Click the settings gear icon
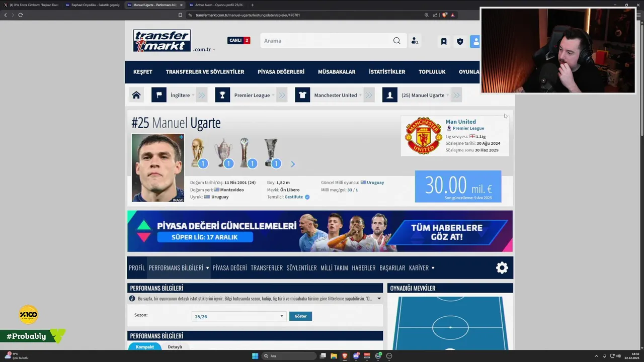Viewport: 644px width, 362px height. [502, 268]
